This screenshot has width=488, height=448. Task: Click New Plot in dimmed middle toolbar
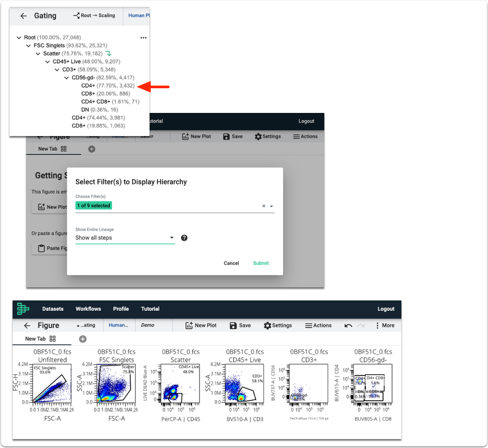[x=196, y=137]
